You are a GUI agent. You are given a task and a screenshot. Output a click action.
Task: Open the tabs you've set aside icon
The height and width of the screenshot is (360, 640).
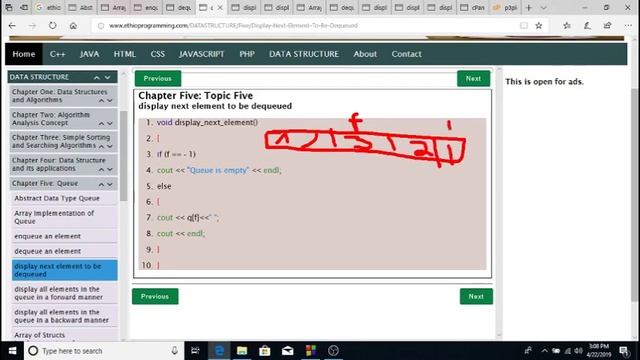click(9, 7)
